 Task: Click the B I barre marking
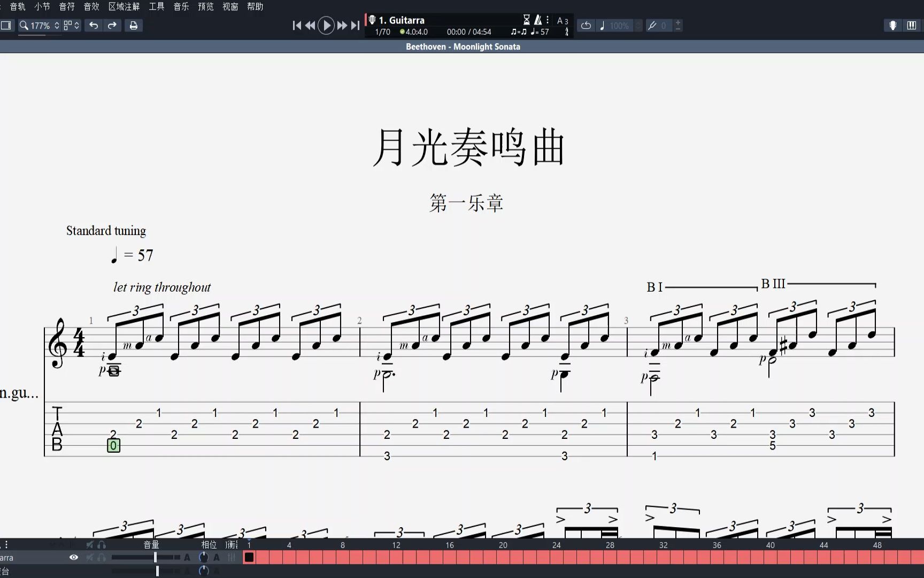pos(655,287)
